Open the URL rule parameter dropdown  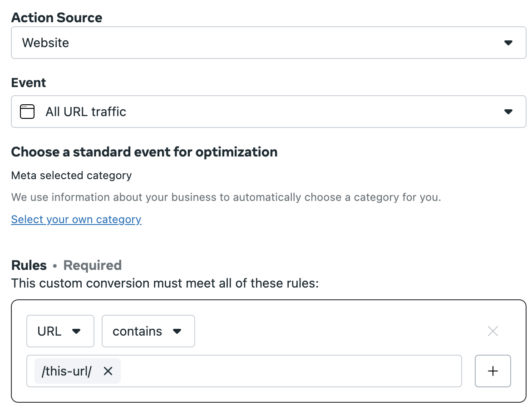60,331
